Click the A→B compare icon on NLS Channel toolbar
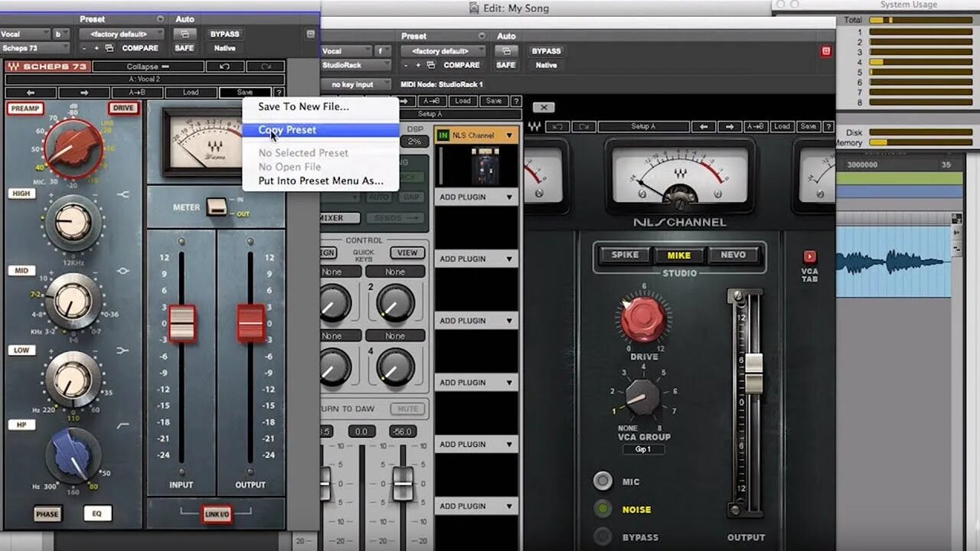This screenshot has height=551, width=980. point(755,126)
